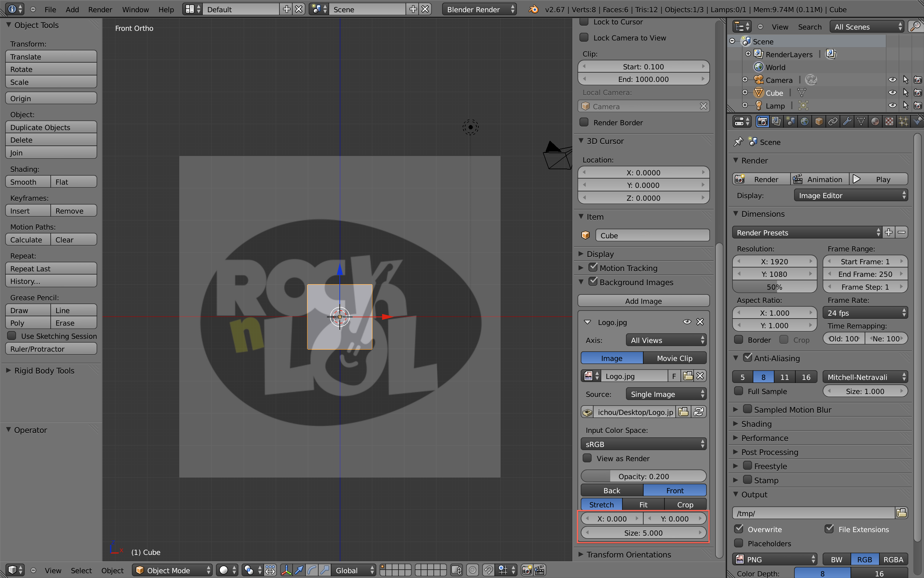Open the Object properties cube tab
This screenshot has height=578, width=924.
click(x=819, y=122)
